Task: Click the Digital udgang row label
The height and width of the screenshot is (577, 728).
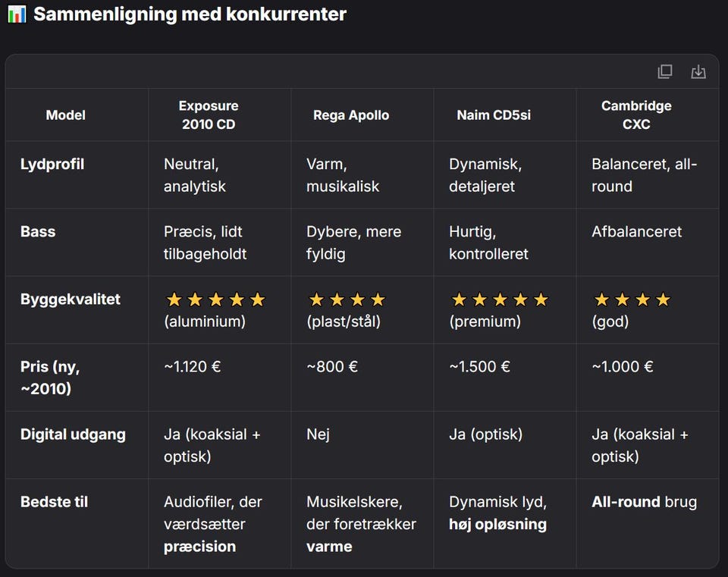Action: click(x=73, y=434)
